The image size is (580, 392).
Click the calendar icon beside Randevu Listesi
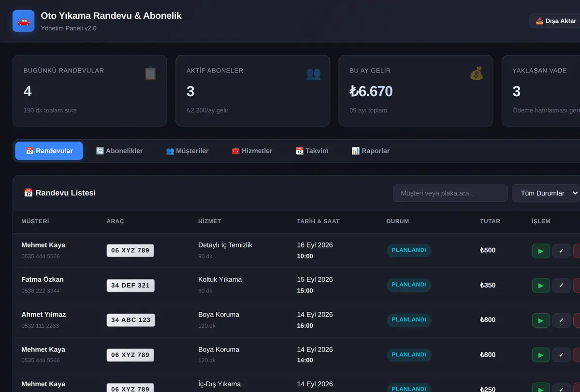tap(28, 193)
